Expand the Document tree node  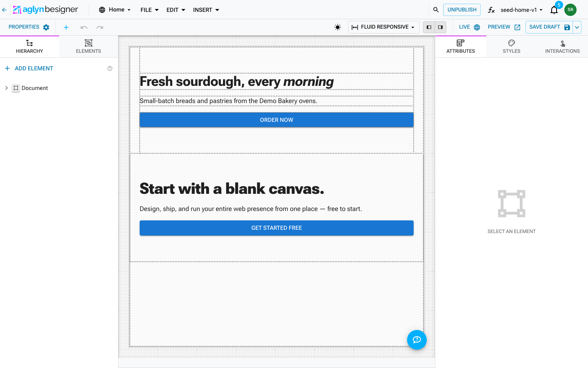tap(7, 88)
